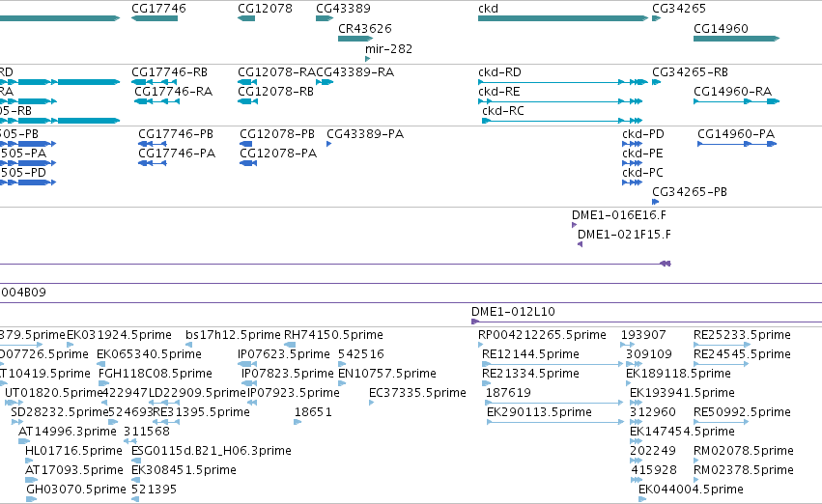Click EST label RM02078.5prime
The height and width of the screenshot is (504, 822).
point(744,451)
